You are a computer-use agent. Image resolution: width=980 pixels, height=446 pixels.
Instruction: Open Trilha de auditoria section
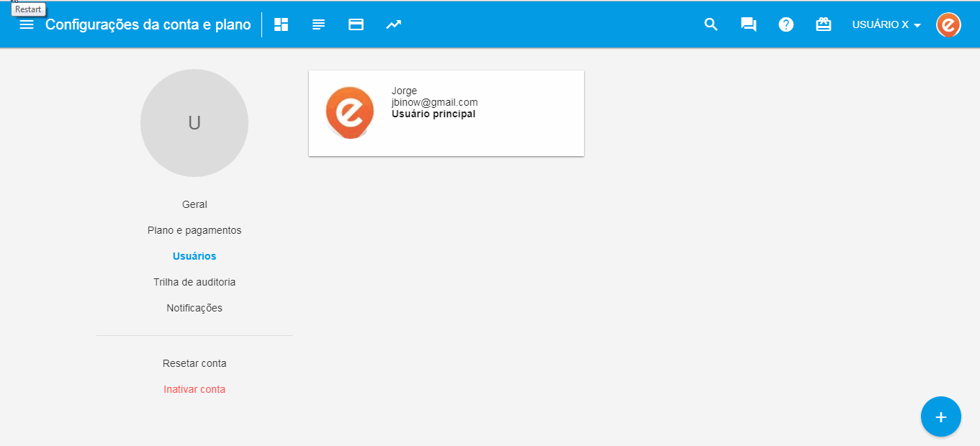(194, 282)
